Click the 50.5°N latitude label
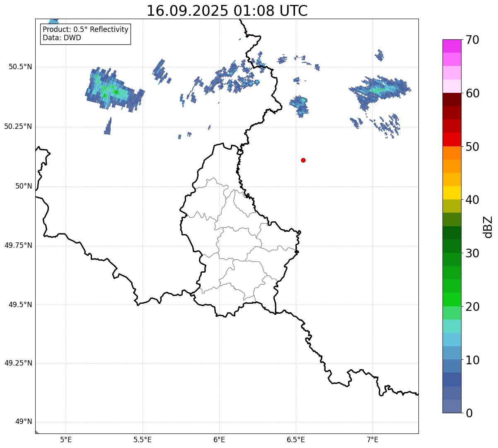The height and width of the screenshot is (448, 498). [x=20, y=67]
